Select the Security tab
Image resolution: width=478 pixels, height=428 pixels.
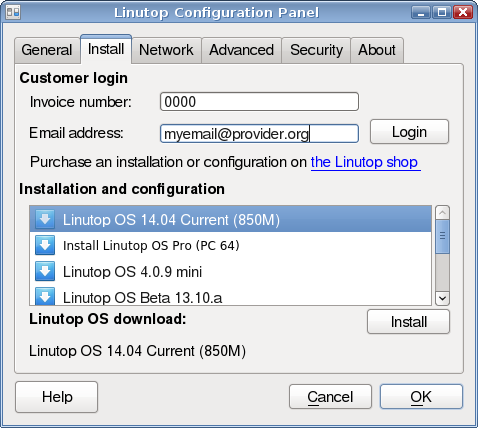(x=316, y=50)
